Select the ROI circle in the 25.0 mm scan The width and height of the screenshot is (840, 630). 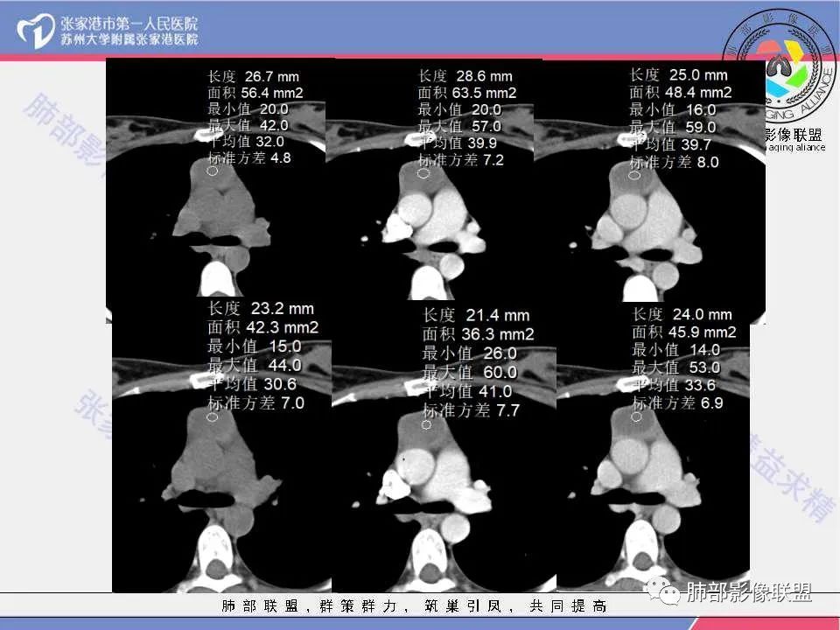(x=635, y=175)
